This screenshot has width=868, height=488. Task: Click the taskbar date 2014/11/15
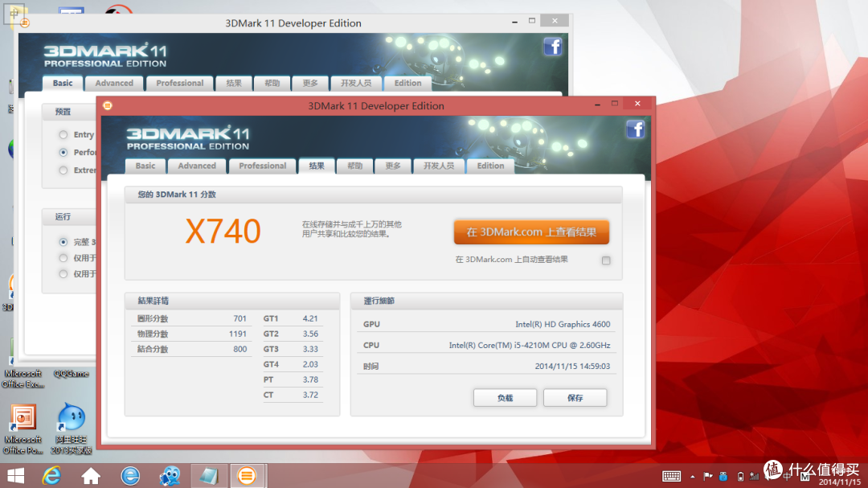point(839,482)
